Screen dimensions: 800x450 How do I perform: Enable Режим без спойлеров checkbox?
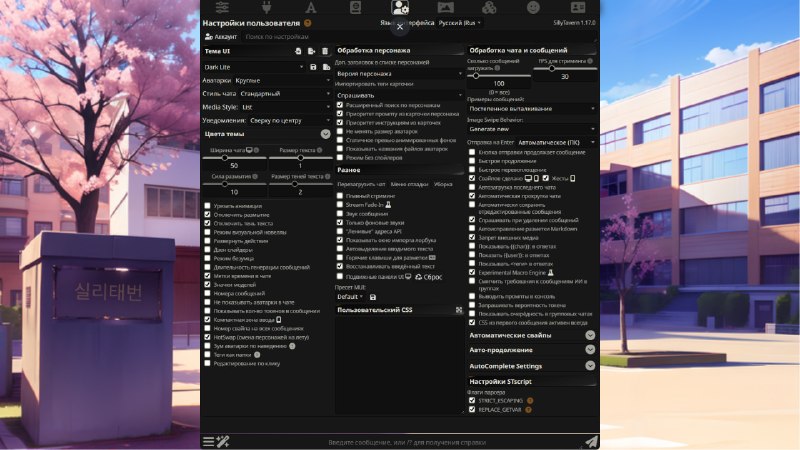point(340,158)
